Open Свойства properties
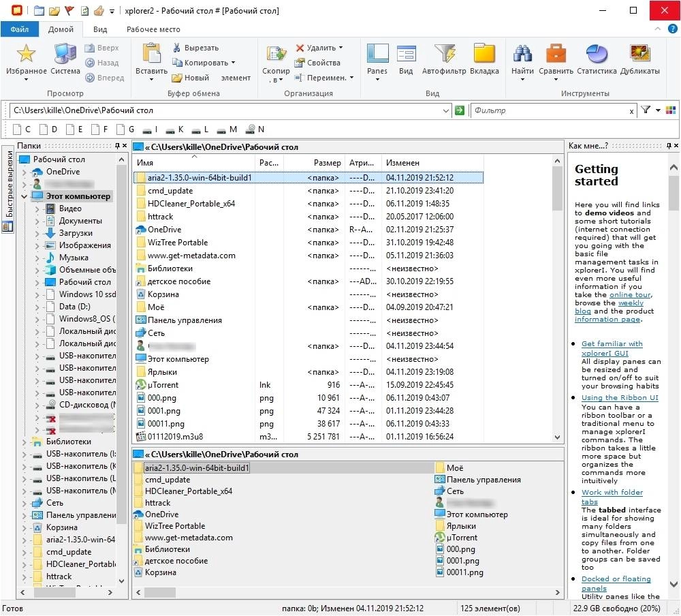Viewport: 681px width, 616px height. click(x=317, y=63)
